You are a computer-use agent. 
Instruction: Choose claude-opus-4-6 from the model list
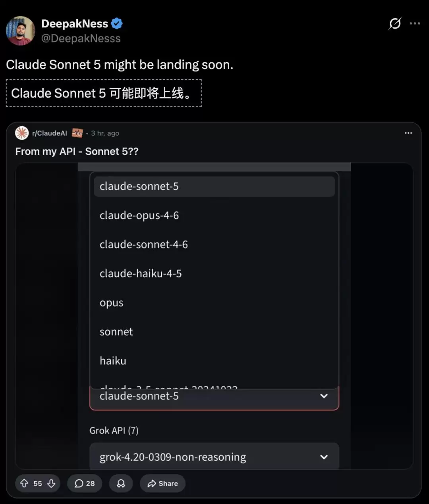[214, 215]
